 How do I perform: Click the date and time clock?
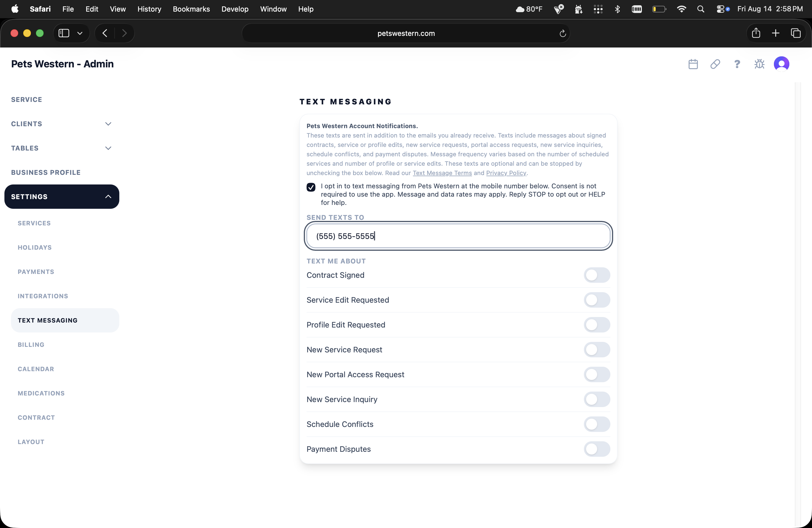[770, 9]
